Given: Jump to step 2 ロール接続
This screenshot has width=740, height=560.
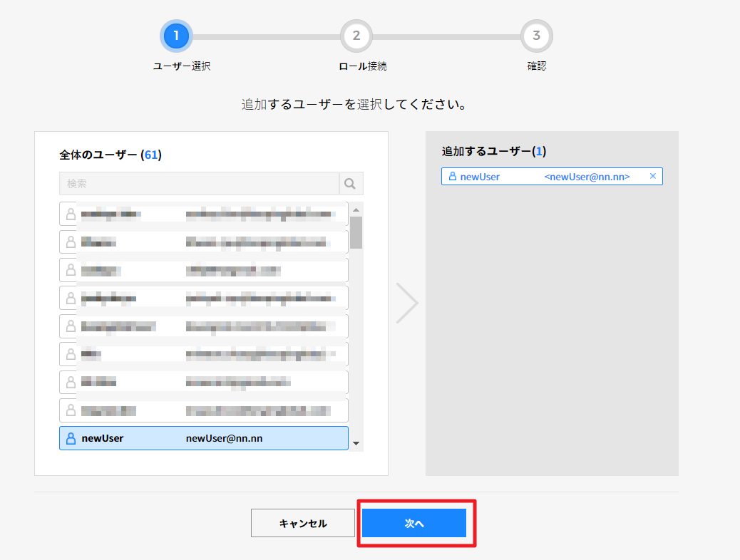Looking at the screenshot, I should click(356, 35).
